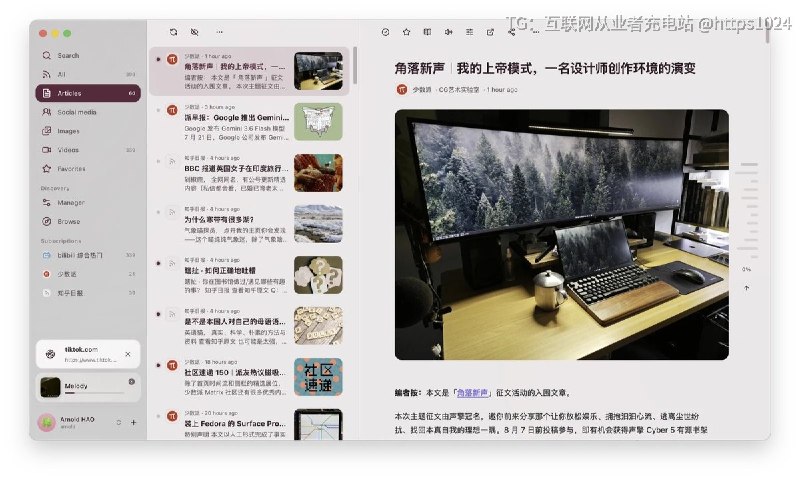Open the 装上 Fedora 的 Surface Pro article
The width and height of the screenshot is (800, 479).
pyautogui.click(x=249, y=423)
